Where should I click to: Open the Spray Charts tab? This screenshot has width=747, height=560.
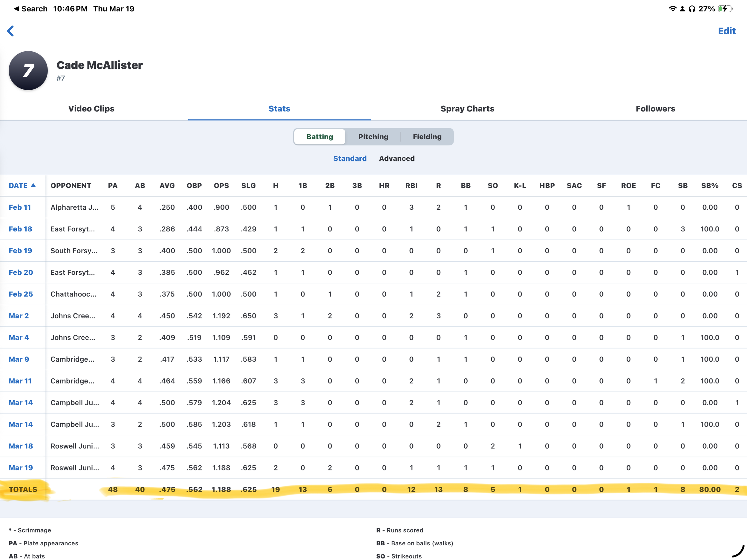pyautogui.click(x=467, y=109)
